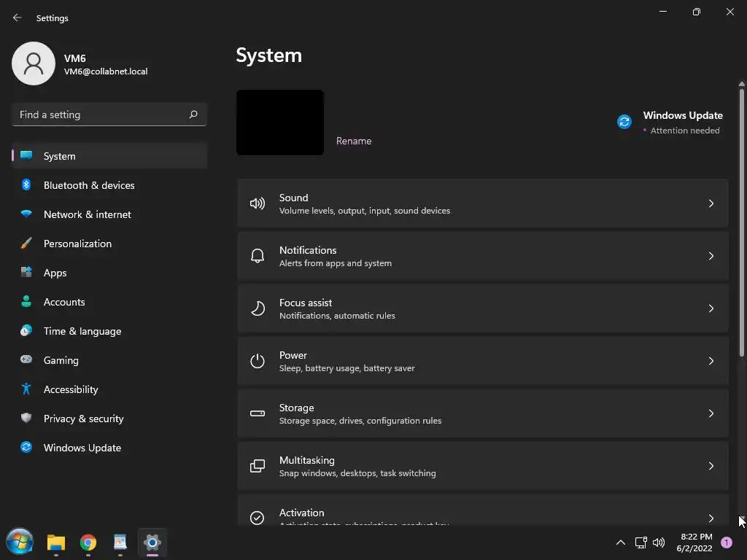Screen dimensions: 747x560
Task: Open Personalization settings
Action: 109,244
